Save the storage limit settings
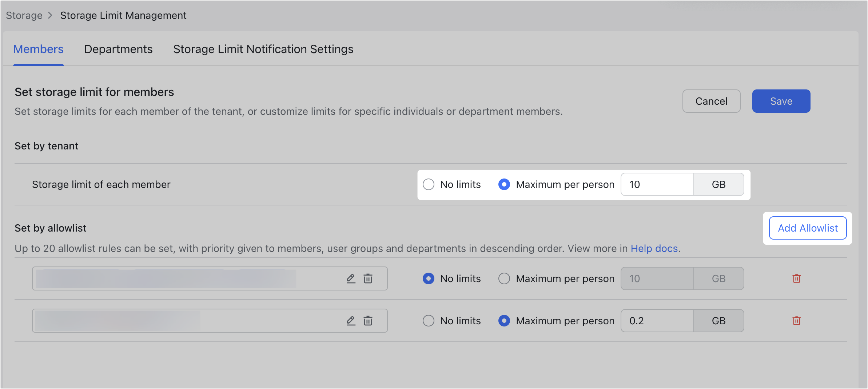 coord(781,101)
